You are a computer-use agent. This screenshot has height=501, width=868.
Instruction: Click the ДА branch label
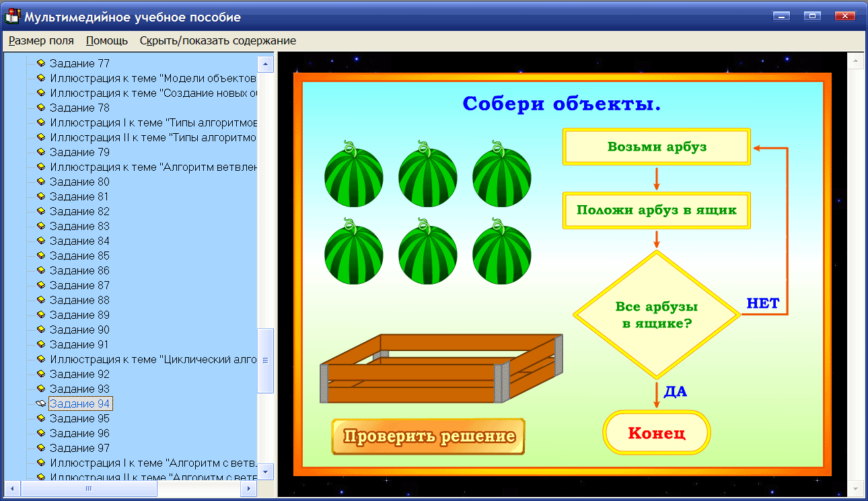pos(675,391)
